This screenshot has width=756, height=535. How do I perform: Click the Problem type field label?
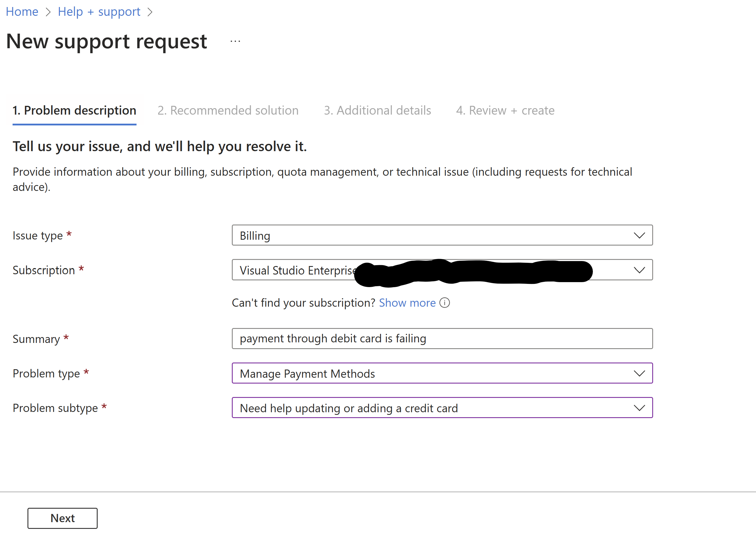[46, 374]
